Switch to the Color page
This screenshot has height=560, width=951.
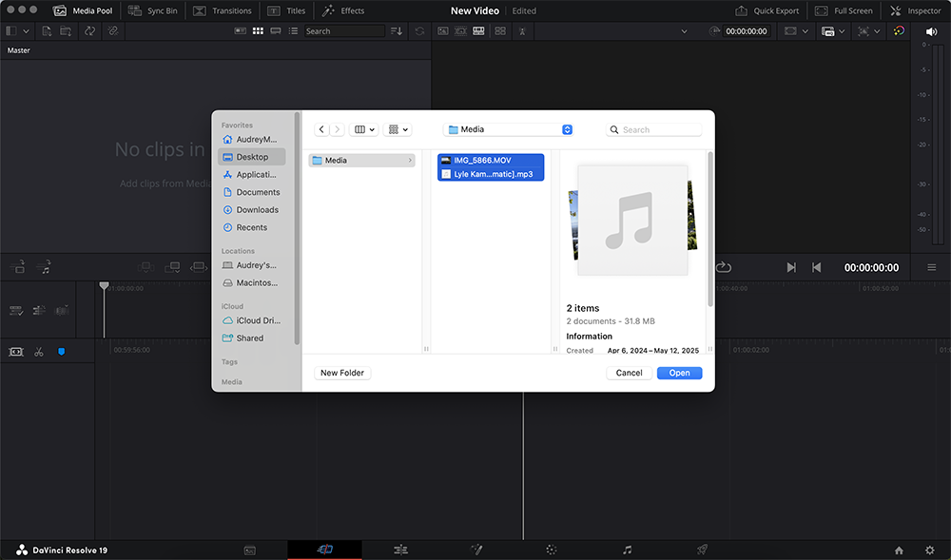pos(550,550)
